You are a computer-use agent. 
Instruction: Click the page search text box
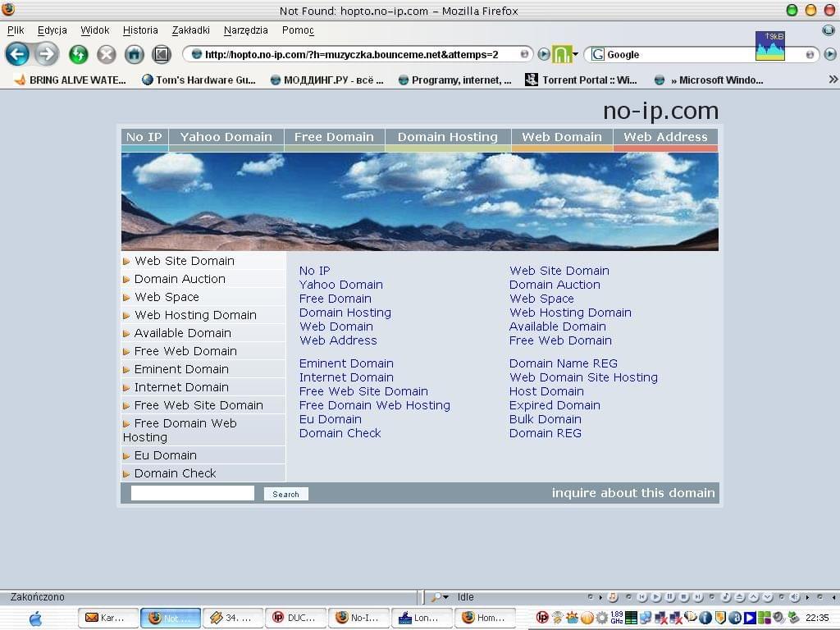(192, 493)
